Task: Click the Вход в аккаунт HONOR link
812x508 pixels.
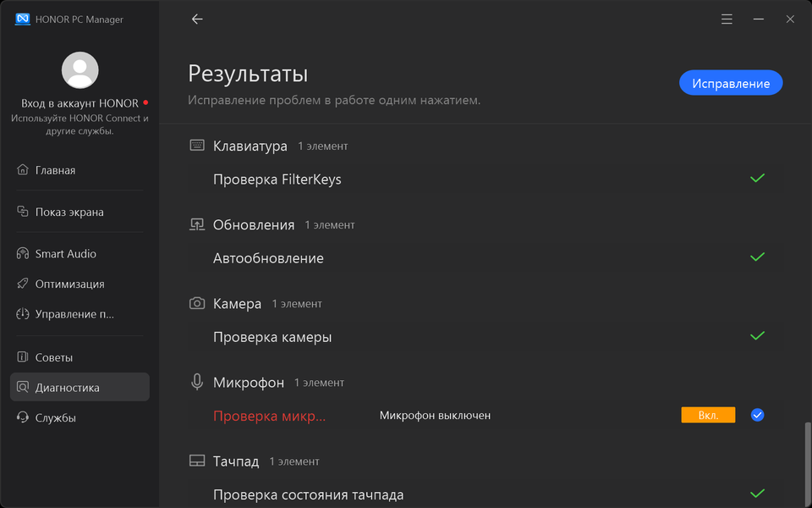Action: pyautogui.click(x=80, y=103)
